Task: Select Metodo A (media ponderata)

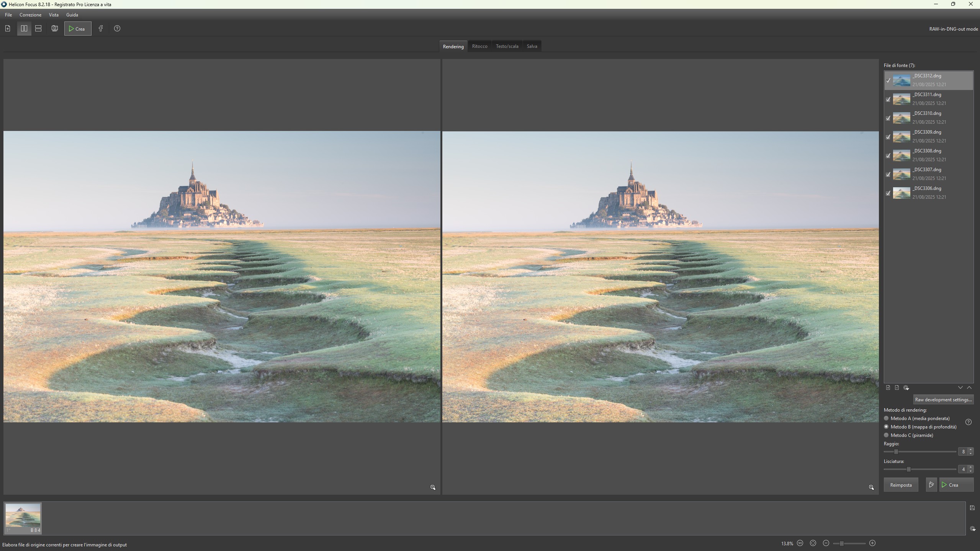Action: point(916,419)
